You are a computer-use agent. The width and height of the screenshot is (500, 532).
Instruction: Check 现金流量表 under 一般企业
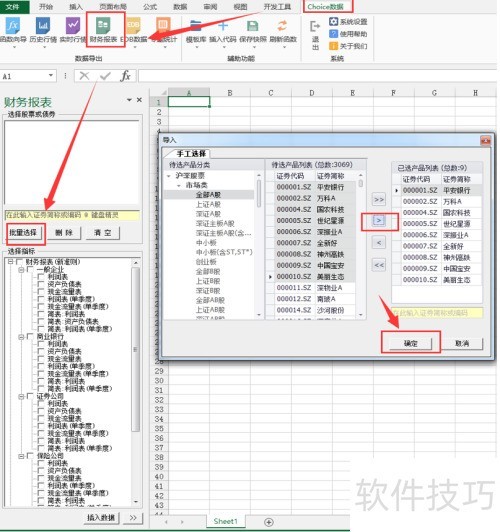[x=41, y=291]
